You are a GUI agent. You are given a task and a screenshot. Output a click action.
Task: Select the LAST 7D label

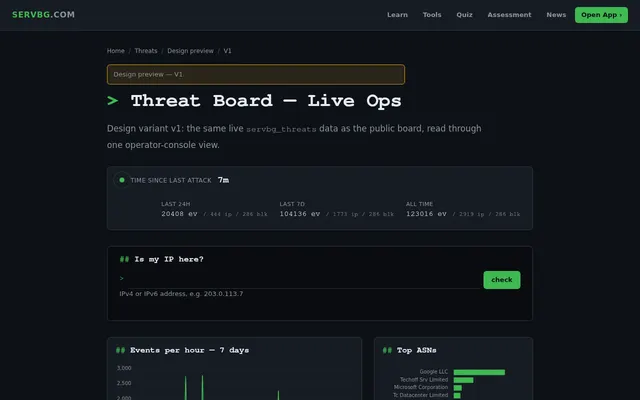point(292,204)
